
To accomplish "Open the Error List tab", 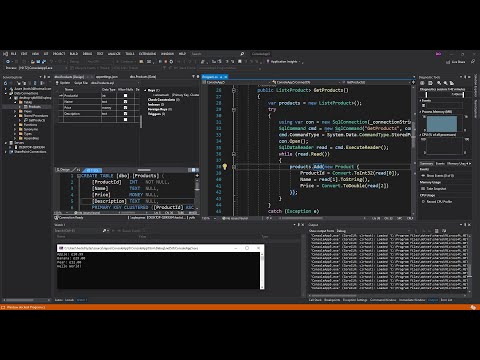I will pos(446,300).
